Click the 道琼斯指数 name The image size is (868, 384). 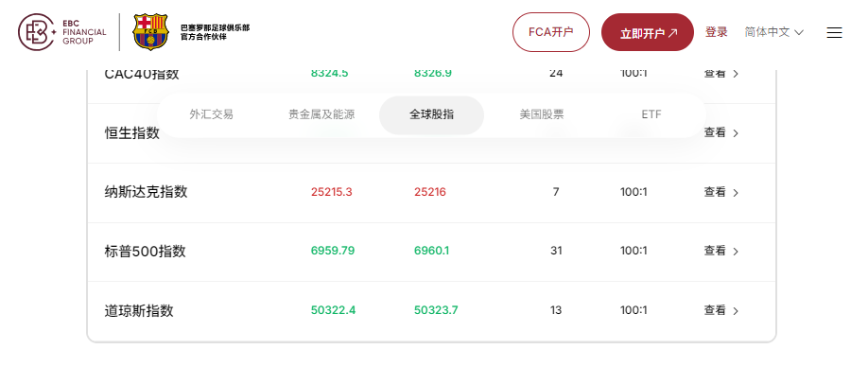[x=139, y=310]
